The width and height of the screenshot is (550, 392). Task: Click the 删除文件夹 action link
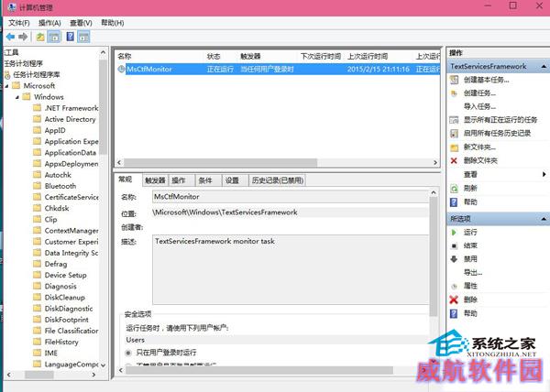480,160
